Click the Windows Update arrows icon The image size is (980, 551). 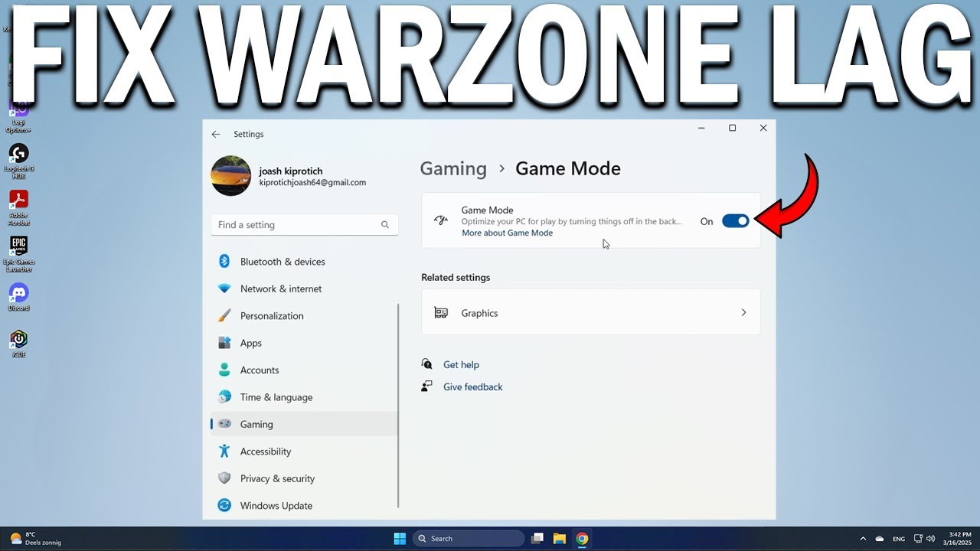tap(224, 506)
